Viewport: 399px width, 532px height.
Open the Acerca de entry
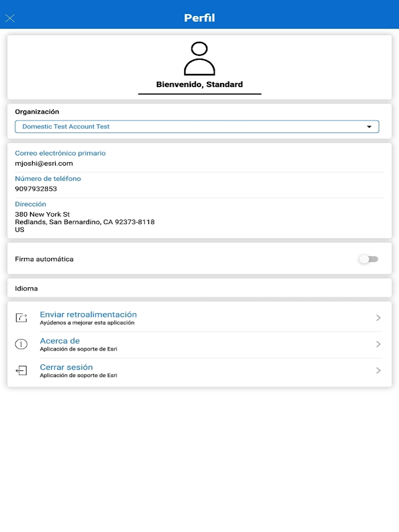(60, 340)
